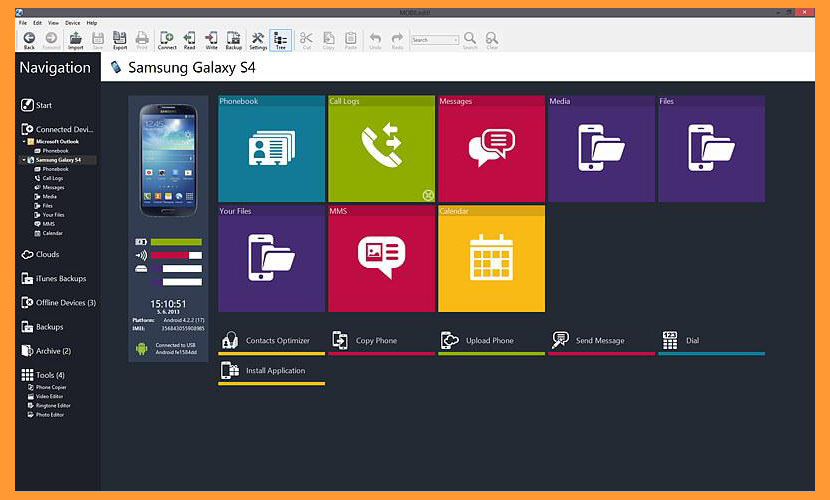Viewport: 830px width, 500px height.
Task: Open the Help menu
Action: point(92,23)
